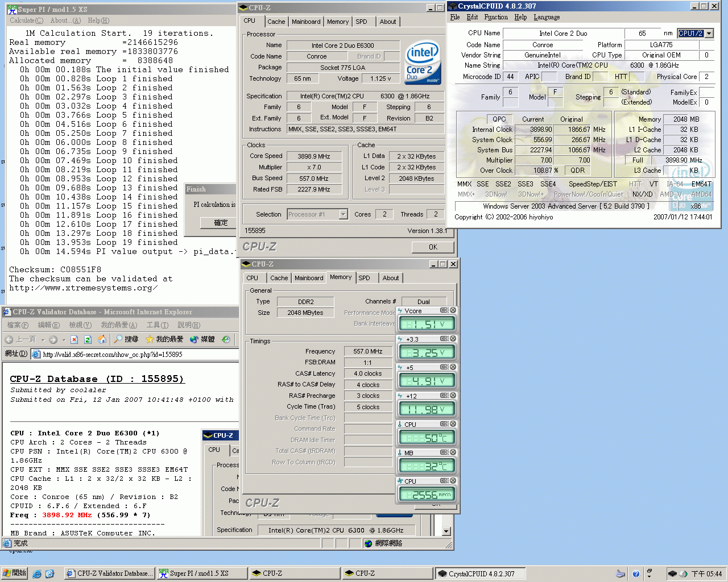Click the red Freq 3898.92 MHz text

pyautogui.click(x=67, y=515)
